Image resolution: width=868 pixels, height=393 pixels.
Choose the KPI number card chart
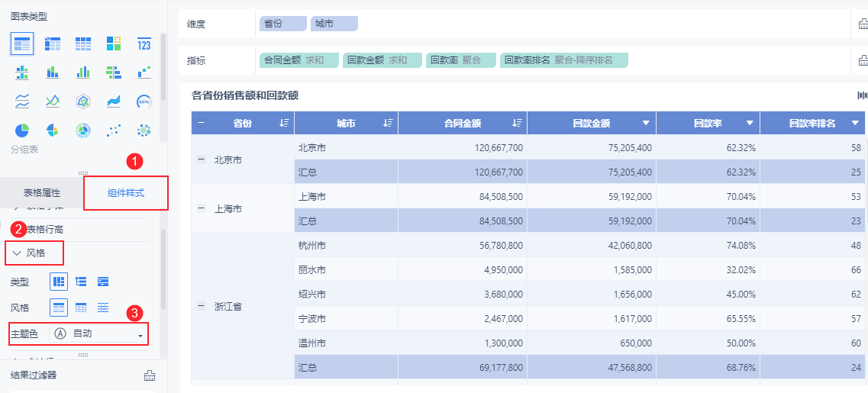(x=144, y=44)
